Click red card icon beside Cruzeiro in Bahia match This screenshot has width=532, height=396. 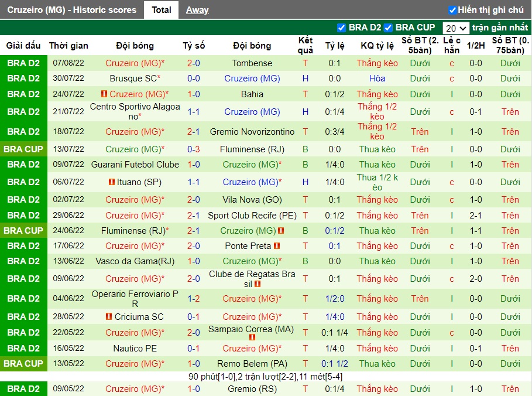104,94
